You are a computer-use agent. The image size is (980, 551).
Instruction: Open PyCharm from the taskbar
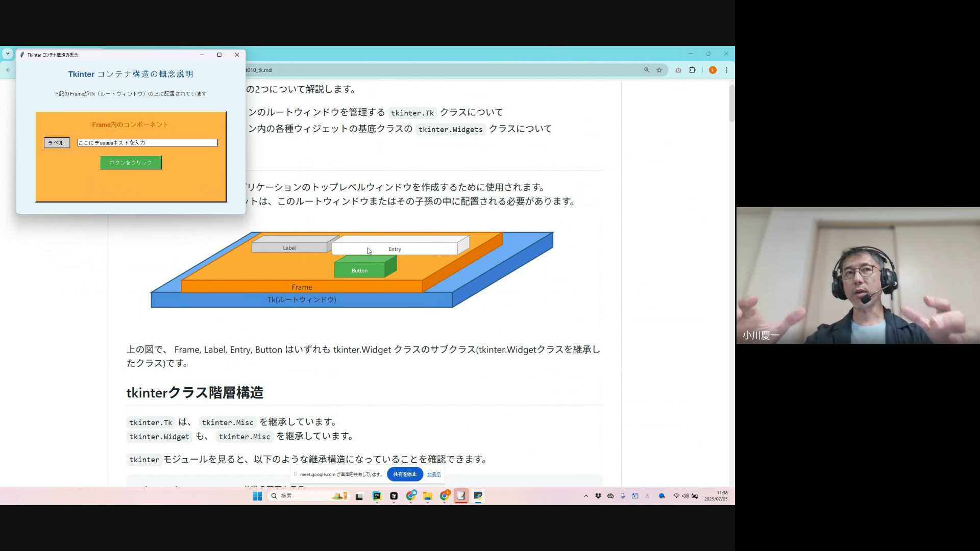point(377,496)
